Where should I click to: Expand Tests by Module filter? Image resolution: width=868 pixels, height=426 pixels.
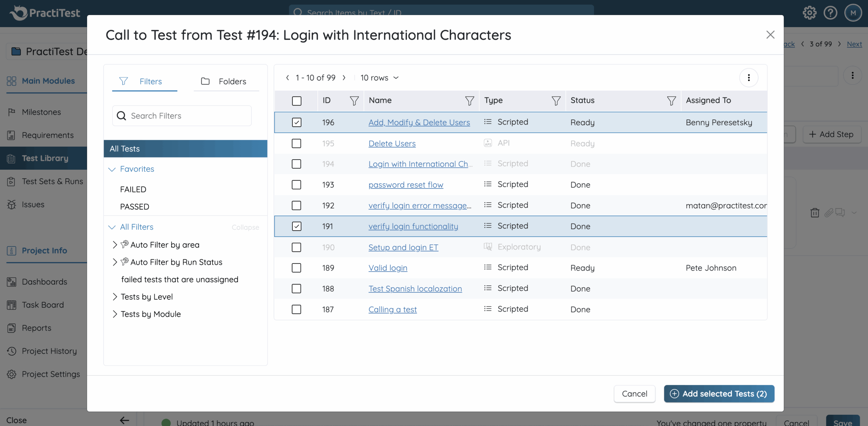pyautogui.click(x=115, y=314)
